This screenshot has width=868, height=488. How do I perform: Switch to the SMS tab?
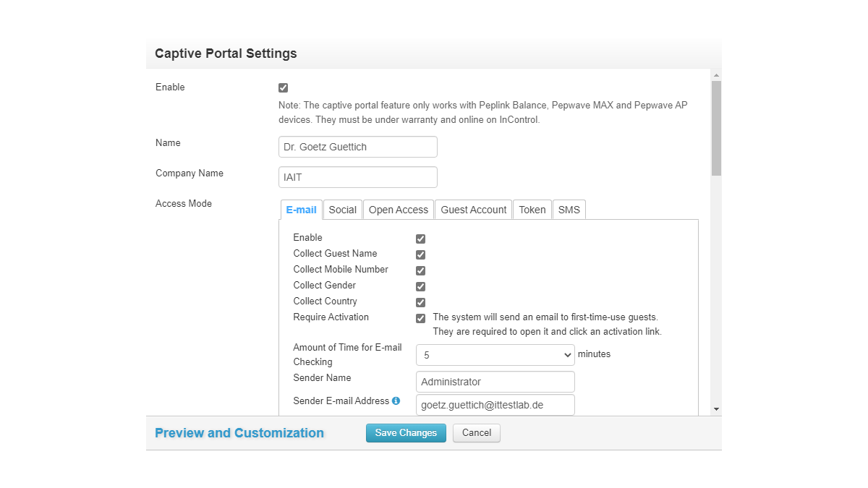[569, 210]
